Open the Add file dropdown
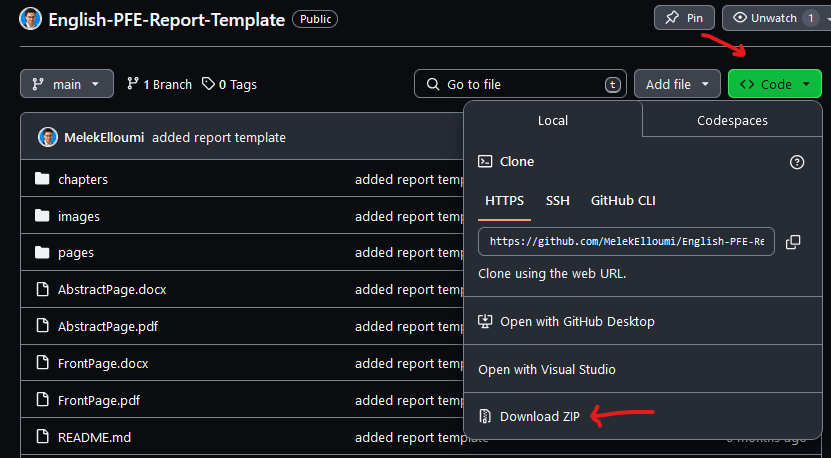 pyautogui.click(x=677, y=84)
